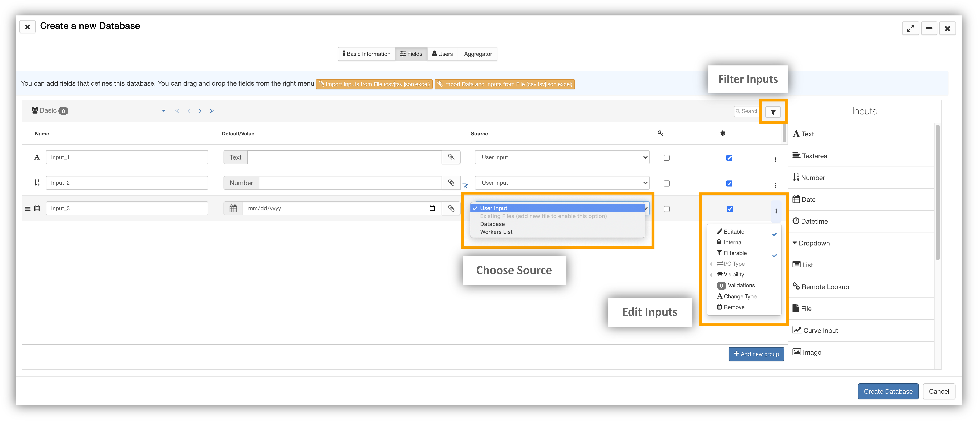Open the filter inputs funnel button
Screen dimensions: 980x425
773,112
